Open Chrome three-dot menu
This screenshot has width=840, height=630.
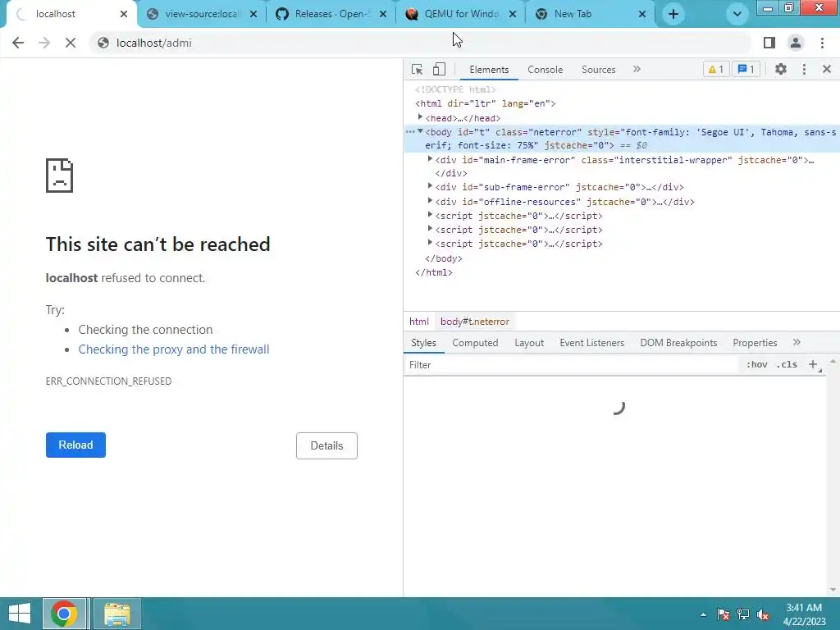pyautogui.click(x=822, y=43)
